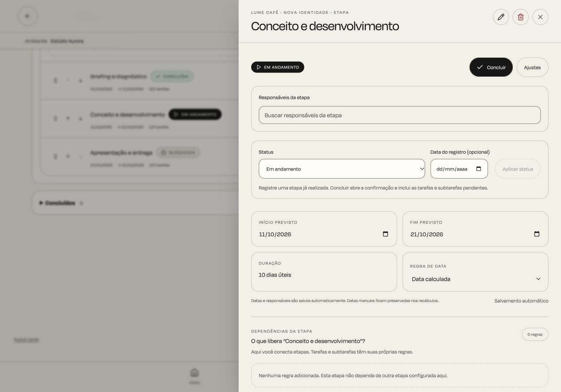Click the Salvamento automático text
Viewport: 561px width, 392px height.
[x=521, y=301]
